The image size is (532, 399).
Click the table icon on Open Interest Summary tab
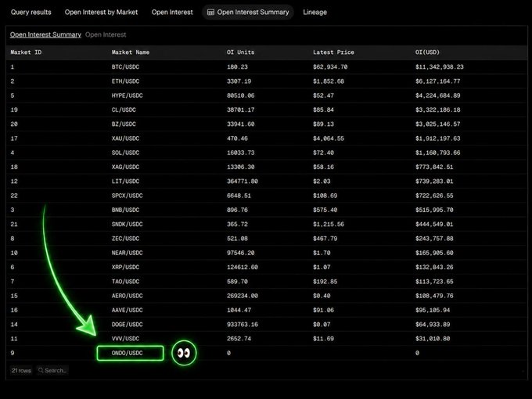[x=210, y=13]
